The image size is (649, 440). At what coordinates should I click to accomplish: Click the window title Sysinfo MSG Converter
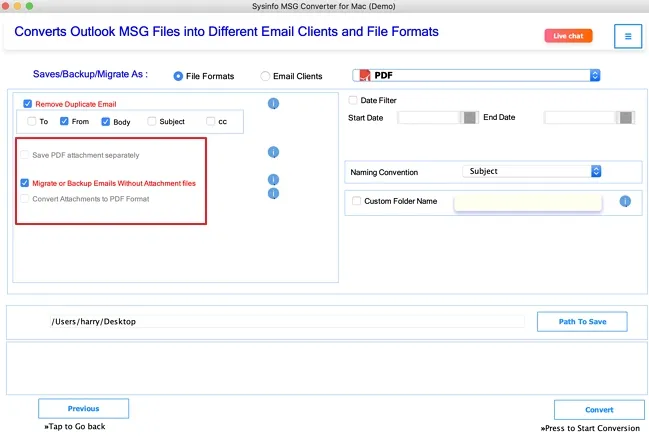pyautogui.click(x=324, y=6)
